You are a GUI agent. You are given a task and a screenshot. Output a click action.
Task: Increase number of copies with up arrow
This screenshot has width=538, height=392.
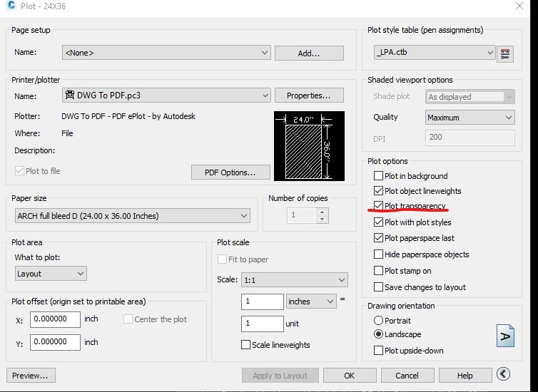pyautogui.click(x=322, y=212)
